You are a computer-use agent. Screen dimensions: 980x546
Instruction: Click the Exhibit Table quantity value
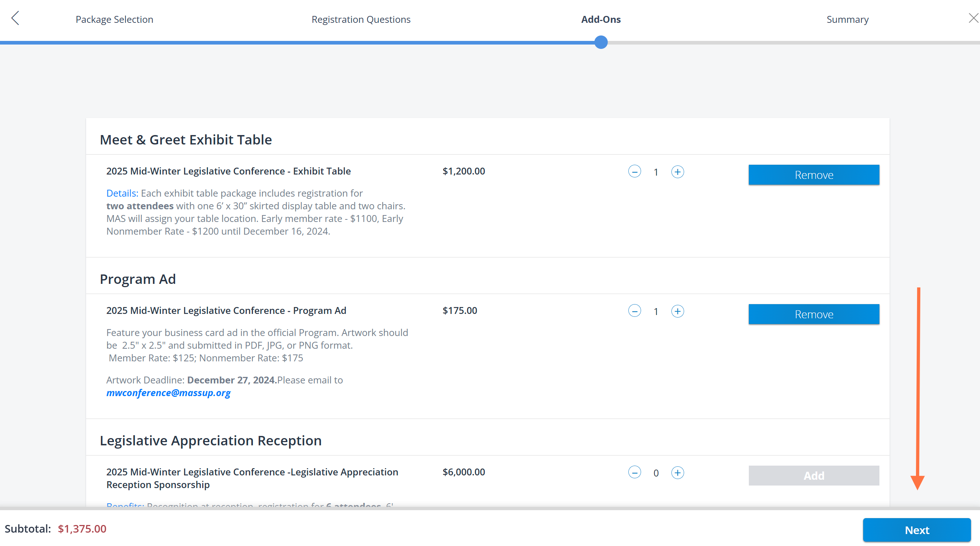(x=656, y=172)
